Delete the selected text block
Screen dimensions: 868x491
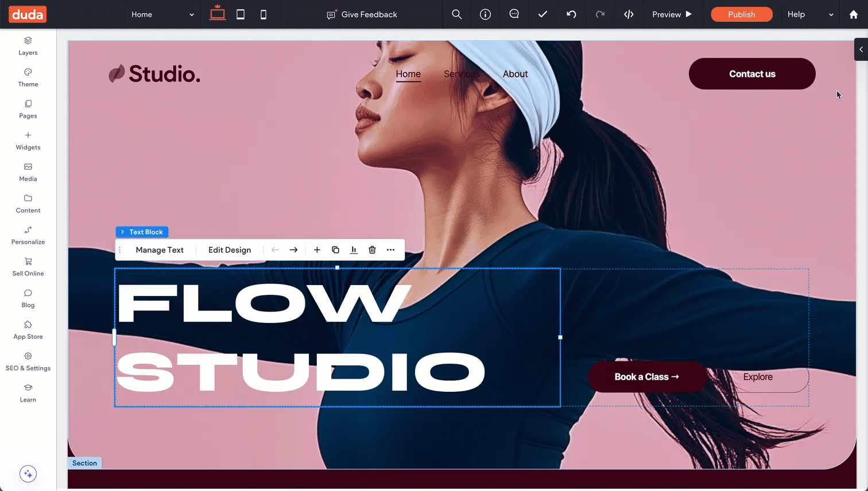tap(372, 250)
